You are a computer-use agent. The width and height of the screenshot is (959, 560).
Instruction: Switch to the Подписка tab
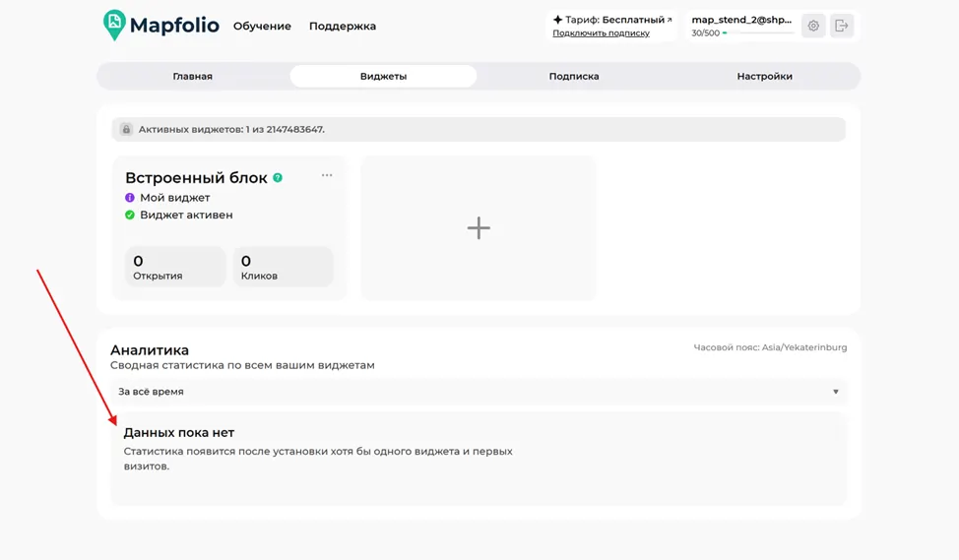[x=574, y=77]
